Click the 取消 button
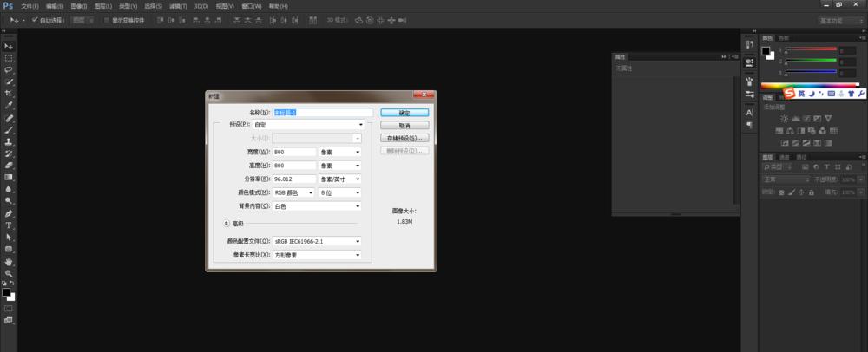Viewport: 868px width, 352px height. point(404,126)
